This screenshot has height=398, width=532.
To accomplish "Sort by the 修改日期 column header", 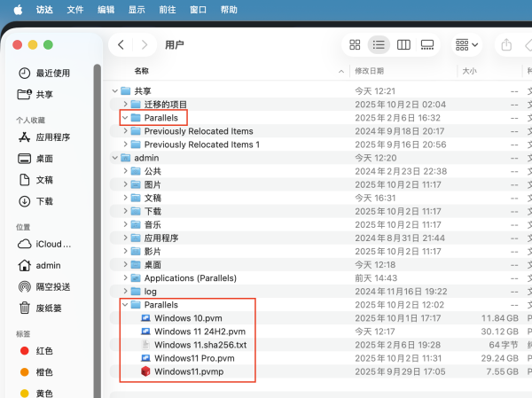I will (369, 70).
